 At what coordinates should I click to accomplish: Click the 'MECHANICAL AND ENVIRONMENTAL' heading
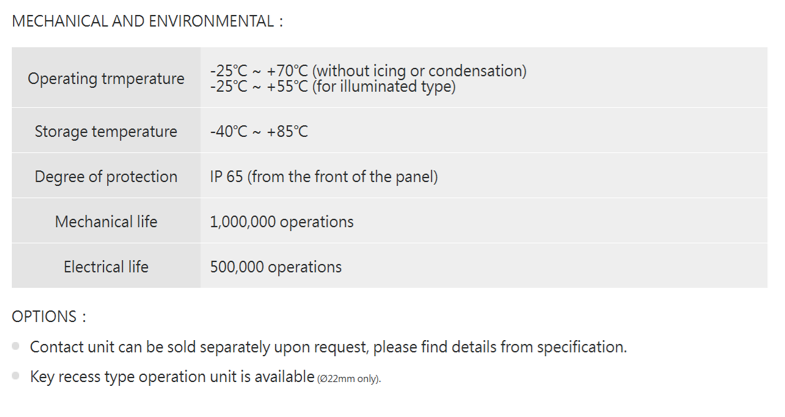tap(146, 21)
